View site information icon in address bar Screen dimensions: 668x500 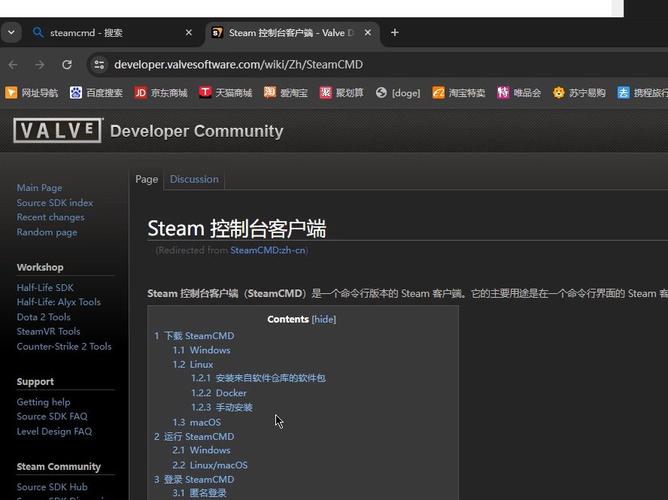[x=99, y=65]
